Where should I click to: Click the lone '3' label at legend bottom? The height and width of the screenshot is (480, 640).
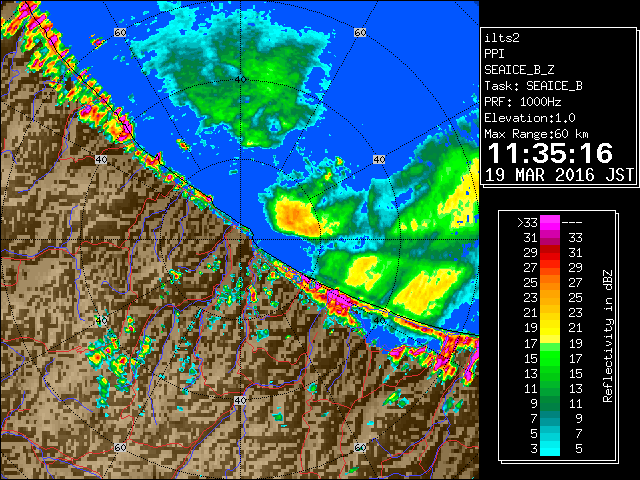534,449
